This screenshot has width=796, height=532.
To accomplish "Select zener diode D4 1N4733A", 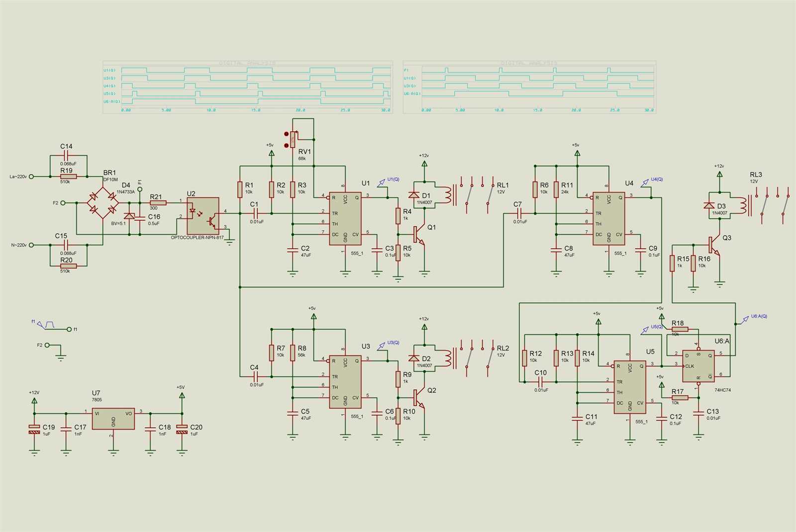I will pyautogui.click(x=129, y=216).
